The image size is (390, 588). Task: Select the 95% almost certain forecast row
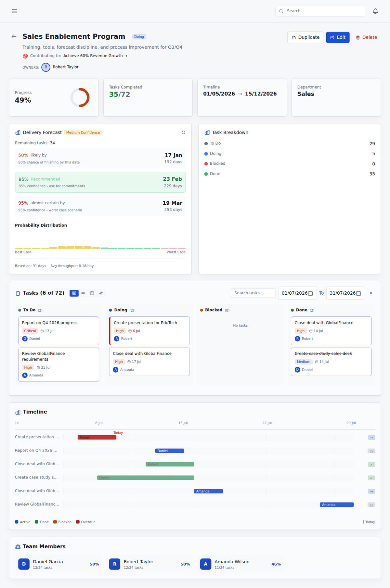pyautogui.click(x=100, y=206)
